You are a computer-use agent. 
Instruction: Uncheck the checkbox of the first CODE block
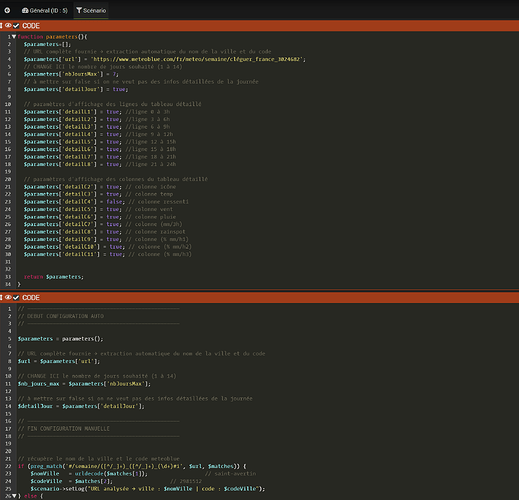point(16,26)
